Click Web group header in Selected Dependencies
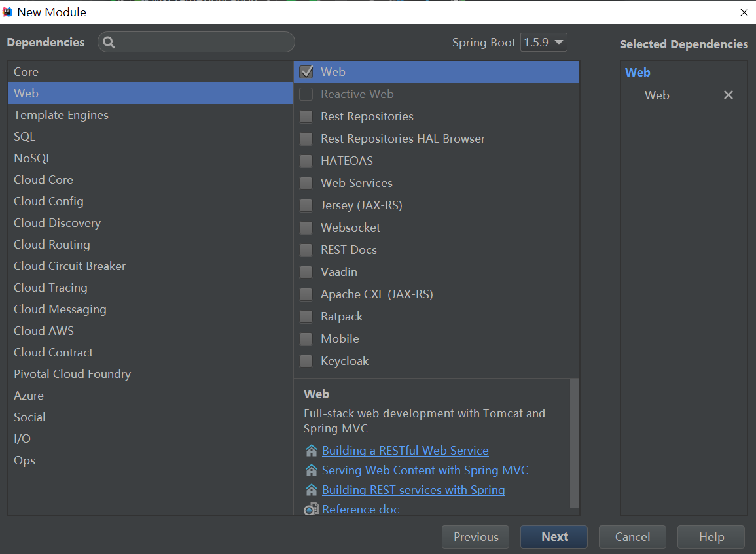 coord(638,72)
